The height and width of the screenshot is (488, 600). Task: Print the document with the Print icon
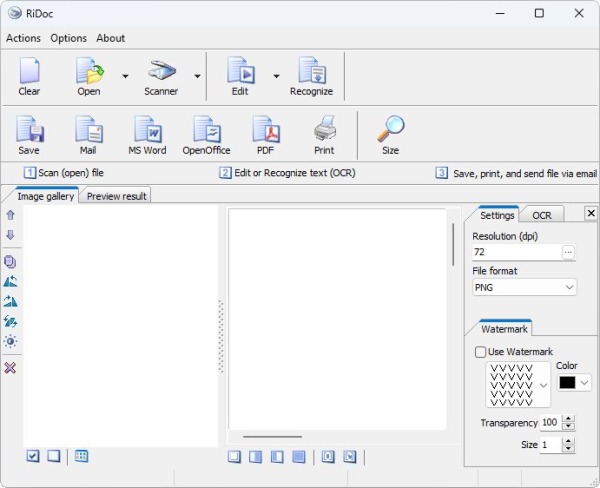(x=325, y=129)
